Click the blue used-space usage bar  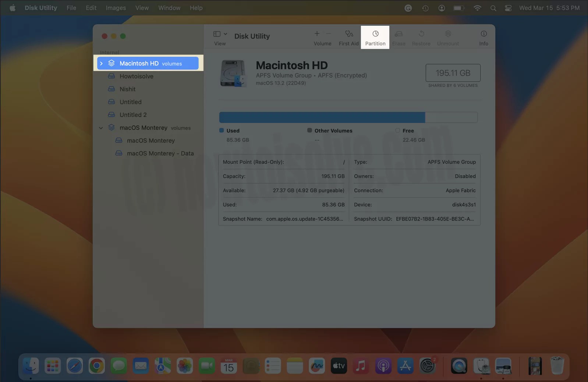[x=322, y=117]
